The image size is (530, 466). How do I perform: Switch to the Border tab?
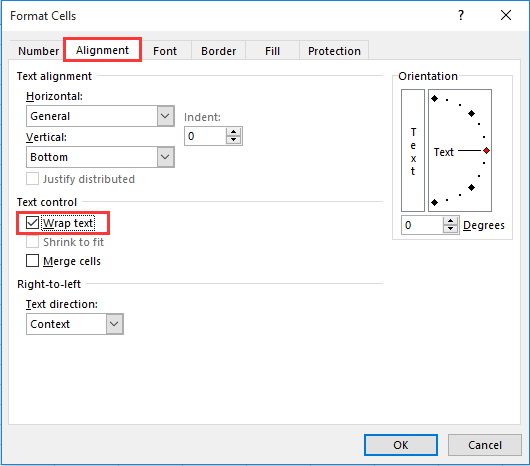(219, 51)
